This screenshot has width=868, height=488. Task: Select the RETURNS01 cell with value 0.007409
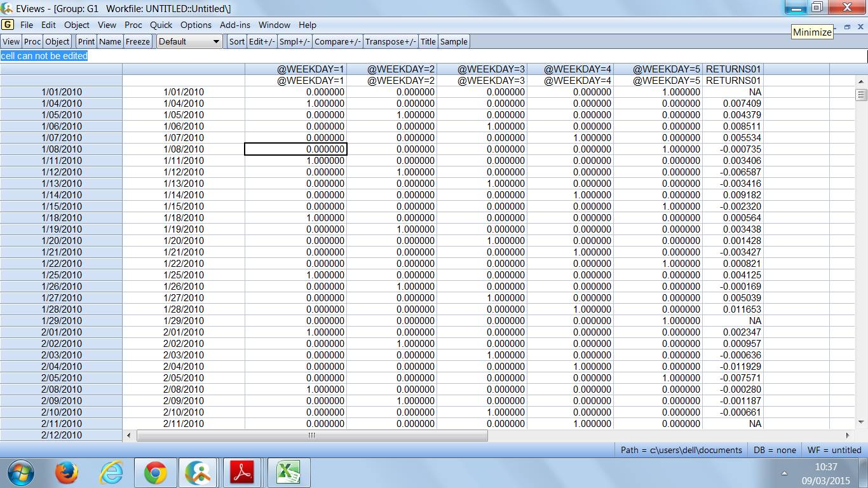coord(732,104)
